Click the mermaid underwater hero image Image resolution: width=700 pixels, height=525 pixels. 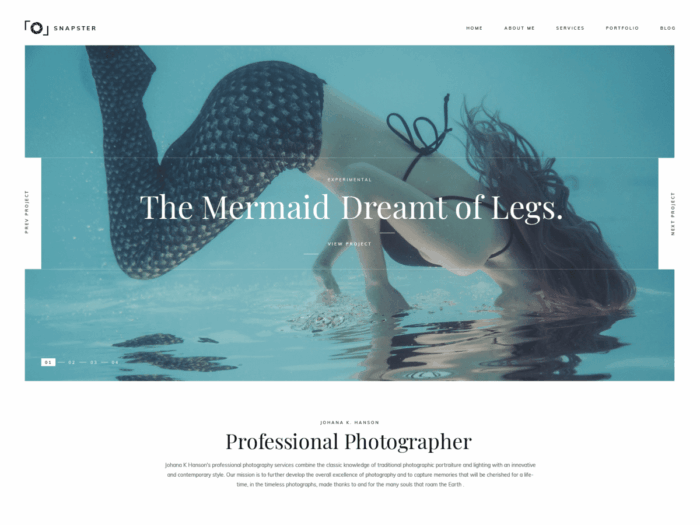350,312
